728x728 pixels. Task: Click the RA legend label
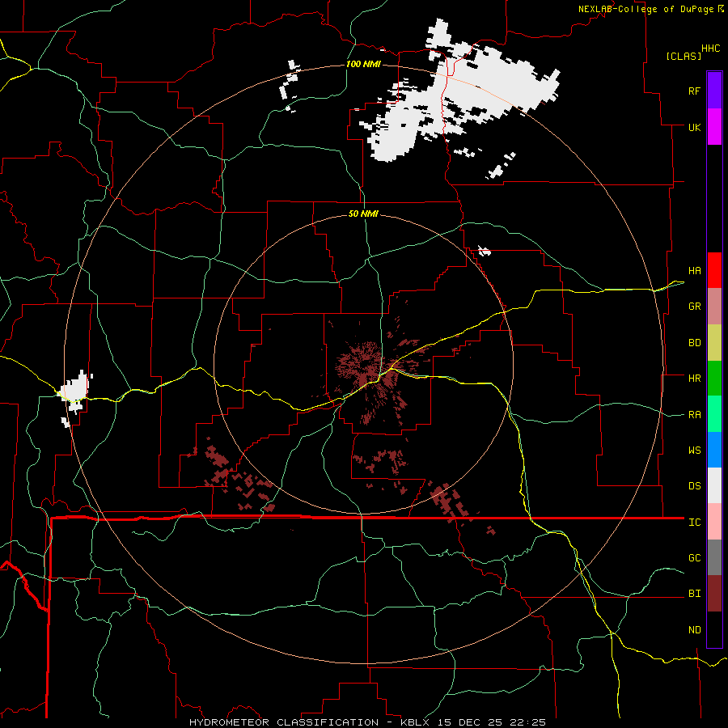coord(694,415)
